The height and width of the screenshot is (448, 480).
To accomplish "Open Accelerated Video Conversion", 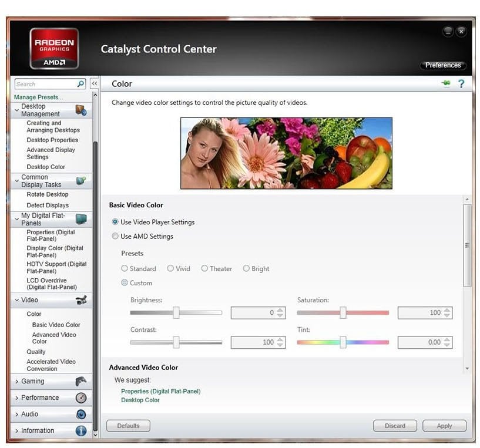I will tap(51, 365).
